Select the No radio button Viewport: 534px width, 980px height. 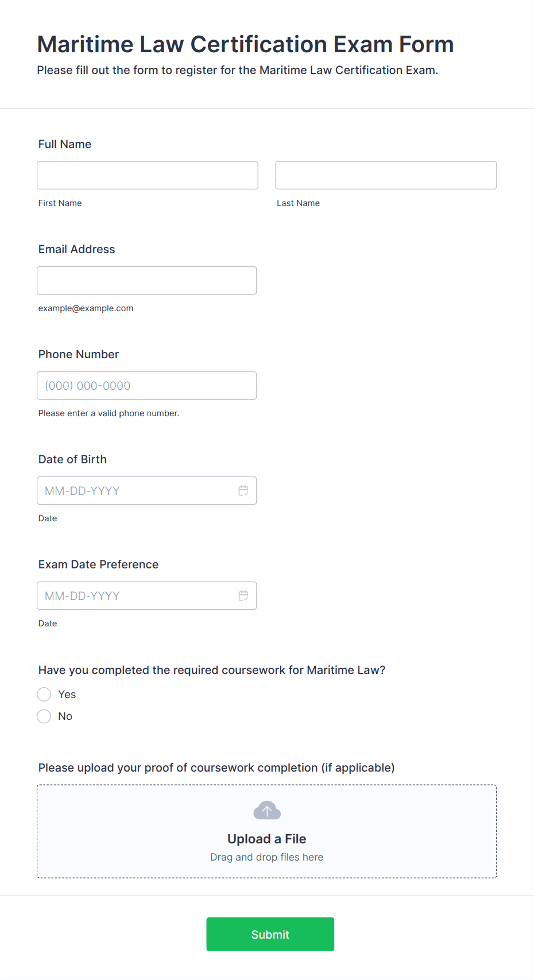(x=44, y=716)
